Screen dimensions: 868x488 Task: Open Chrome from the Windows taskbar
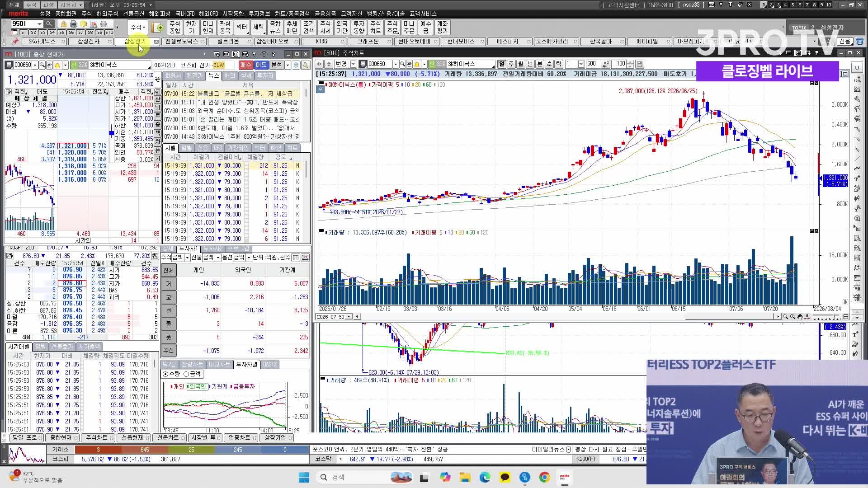(x=544, y=477)
